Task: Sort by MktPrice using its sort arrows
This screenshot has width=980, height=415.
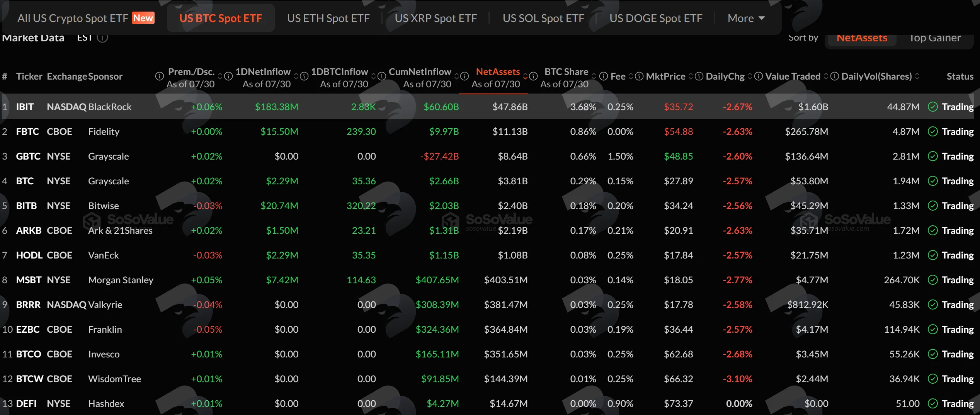Action: (x=691, y=76)
